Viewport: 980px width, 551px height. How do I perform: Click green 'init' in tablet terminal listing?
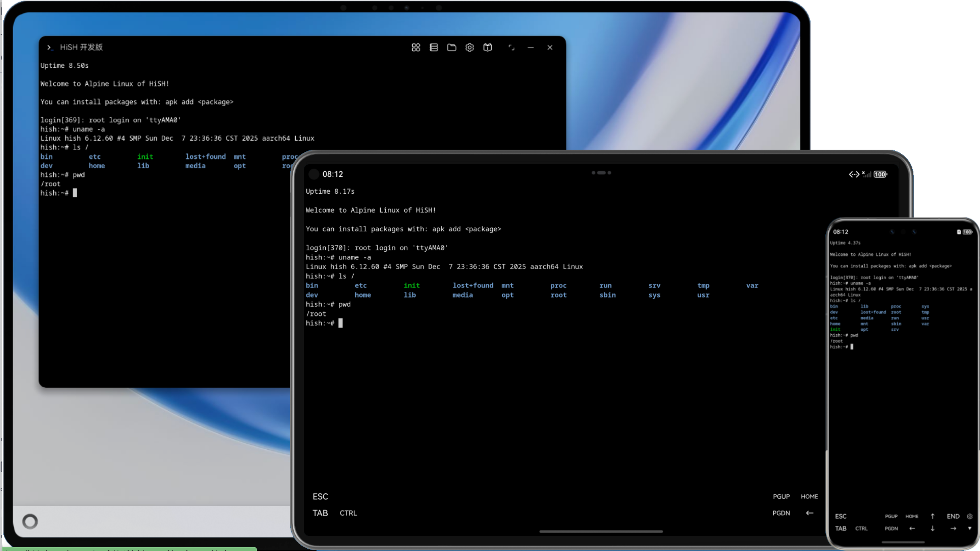412,285
